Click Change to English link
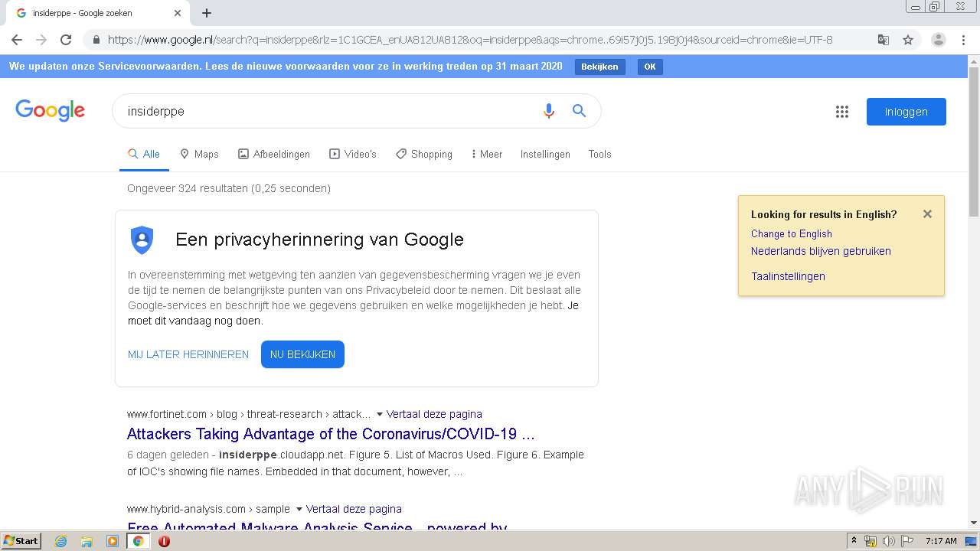This screenshot has height=551, width=980. 791,233
